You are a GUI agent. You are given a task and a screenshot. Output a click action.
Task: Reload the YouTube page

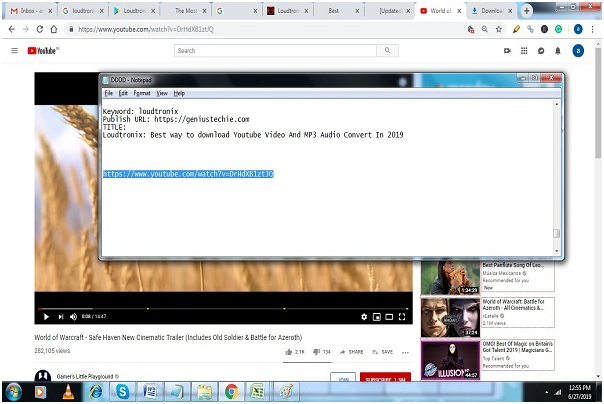pos(40,29)
